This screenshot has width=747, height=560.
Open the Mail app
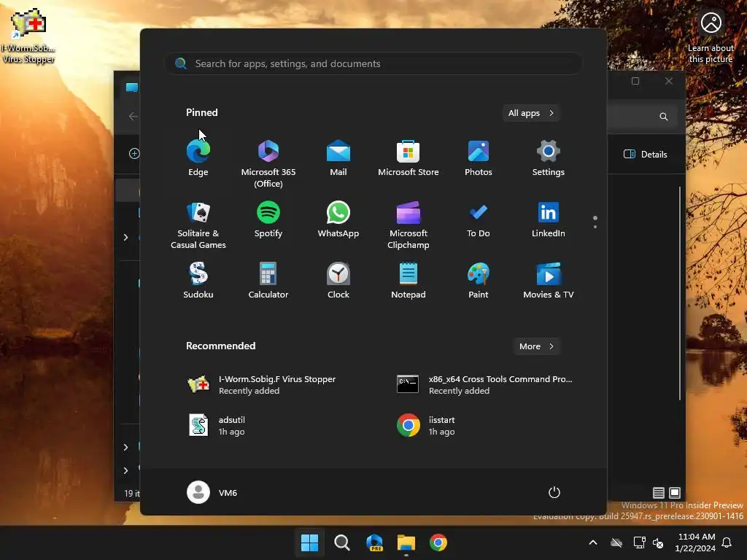pos(338,158)
